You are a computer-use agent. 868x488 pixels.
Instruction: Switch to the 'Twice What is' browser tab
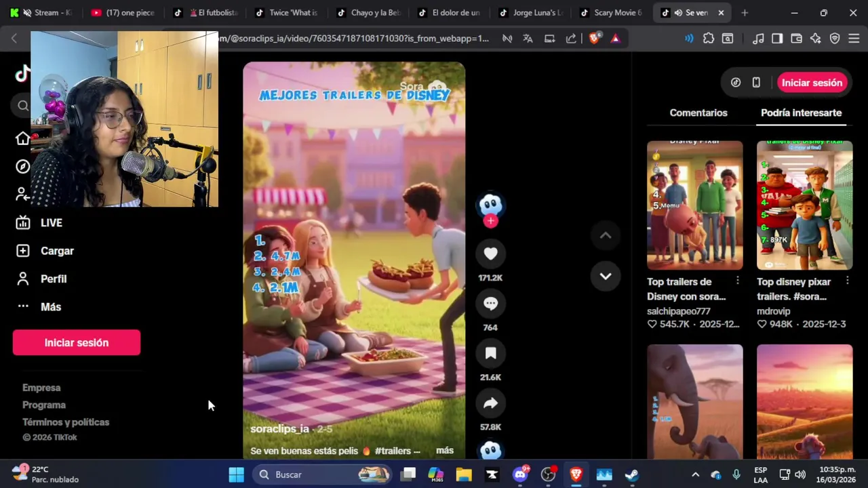pos(286,13)
